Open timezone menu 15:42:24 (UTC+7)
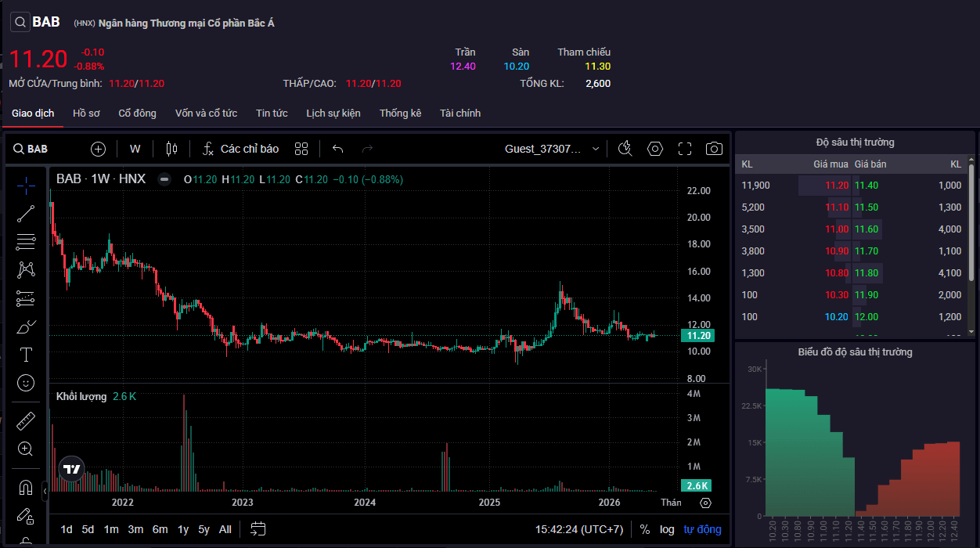This screenshot has height=548, width=980. (579, 529)
